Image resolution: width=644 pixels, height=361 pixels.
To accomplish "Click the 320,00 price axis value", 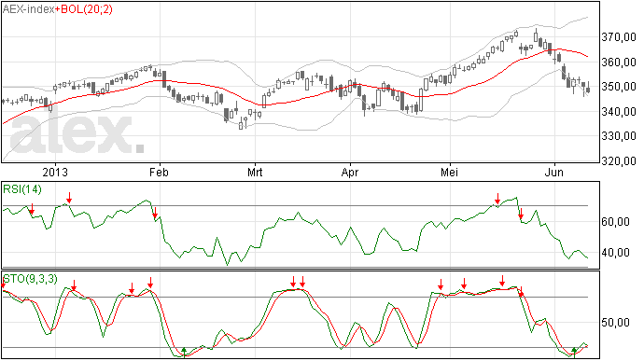I will point(619,161).
